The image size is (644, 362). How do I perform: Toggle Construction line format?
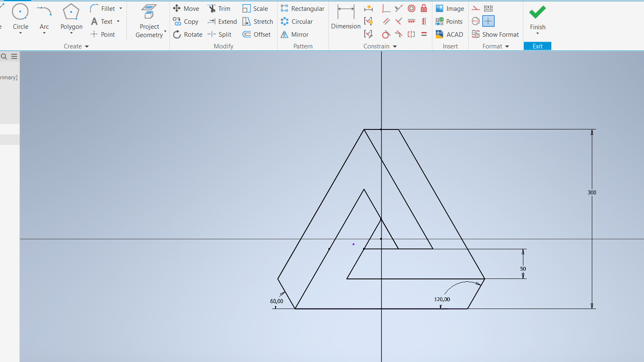[x=476, y=8]
